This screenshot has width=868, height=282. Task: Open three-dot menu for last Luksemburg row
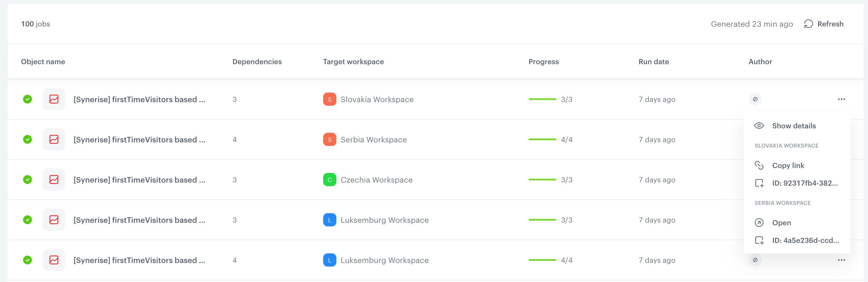pos(841,260)
